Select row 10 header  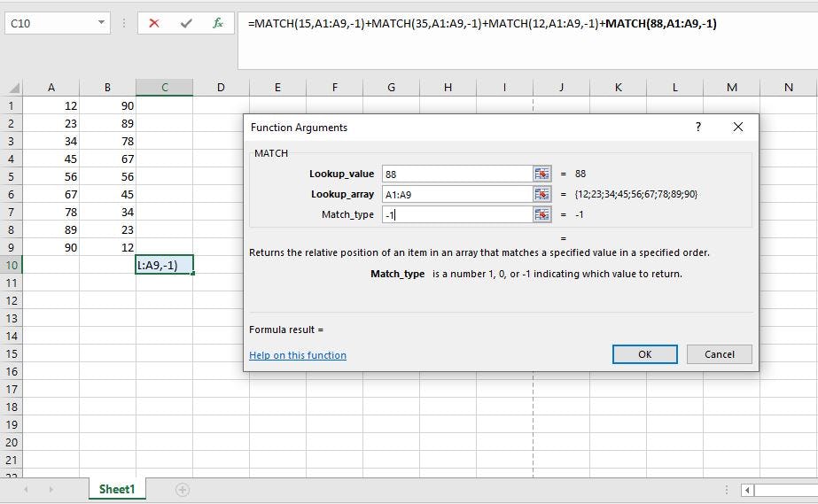coord(11,266)
